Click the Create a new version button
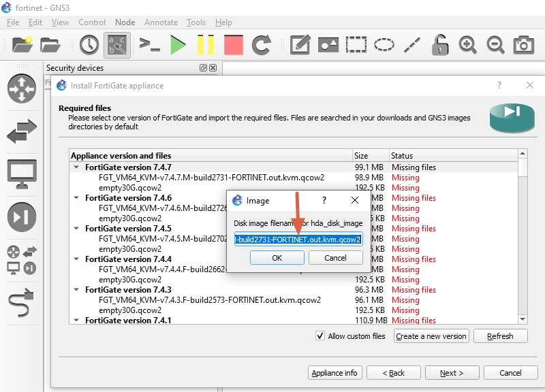The image size is (545, 392). 431,336
